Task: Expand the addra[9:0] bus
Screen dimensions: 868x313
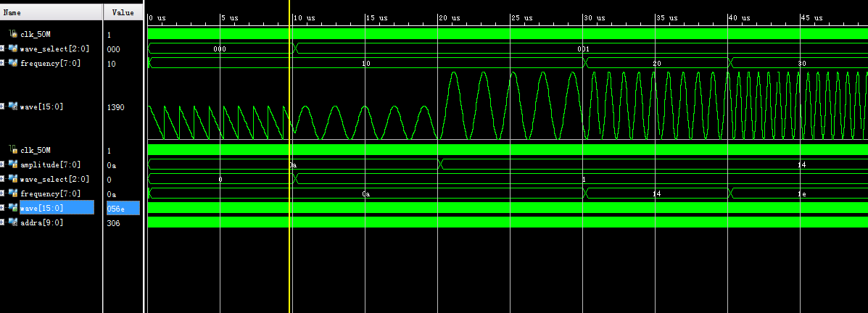Action: point(3,222)
